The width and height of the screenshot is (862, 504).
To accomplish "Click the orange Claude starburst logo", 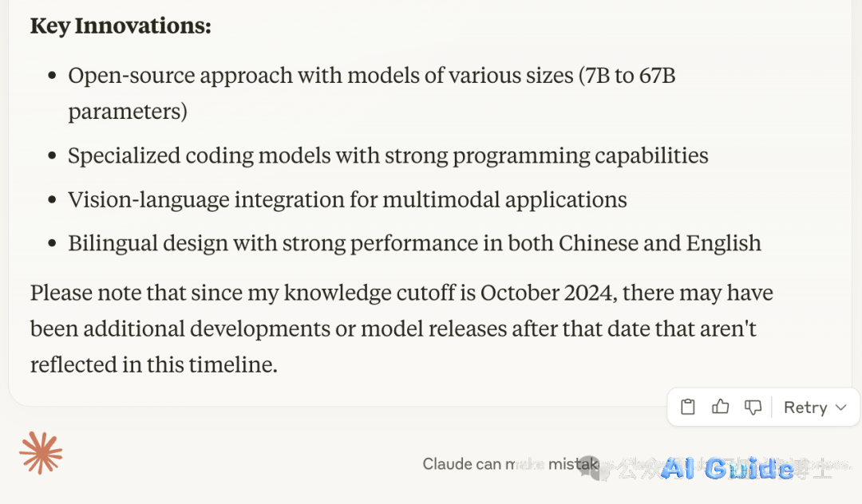I will (41, 453).
